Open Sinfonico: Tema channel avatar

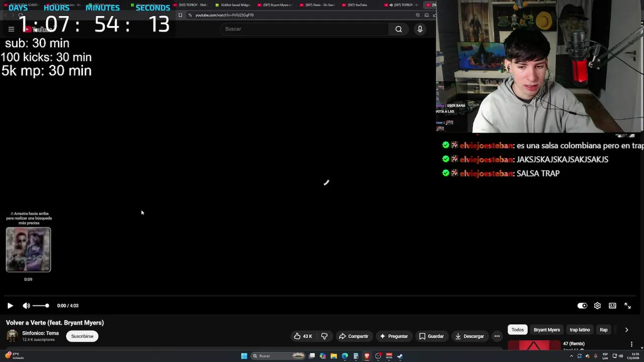click(12, 336)
